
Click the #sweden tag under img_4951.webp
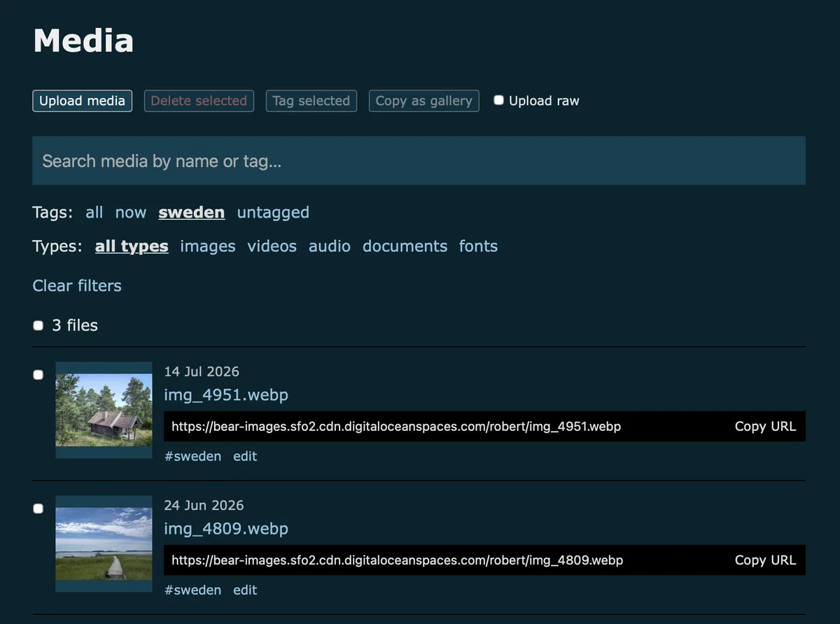tap(192, 456)
